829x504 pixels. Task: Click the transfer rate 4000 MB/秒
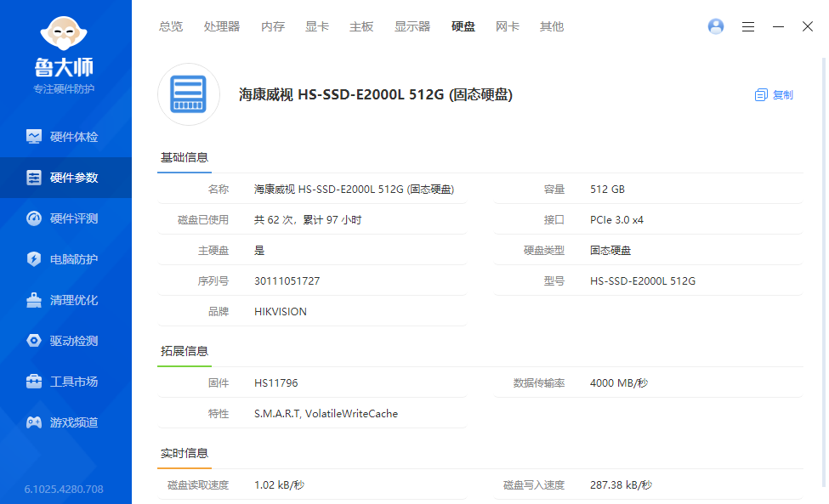tap(619, 383)
